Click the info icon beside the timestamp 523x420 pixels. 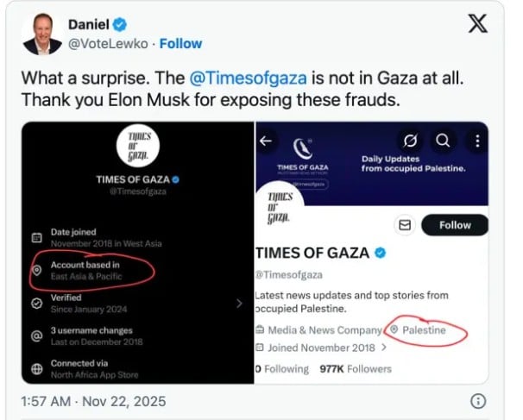click(x=478, y=401)
